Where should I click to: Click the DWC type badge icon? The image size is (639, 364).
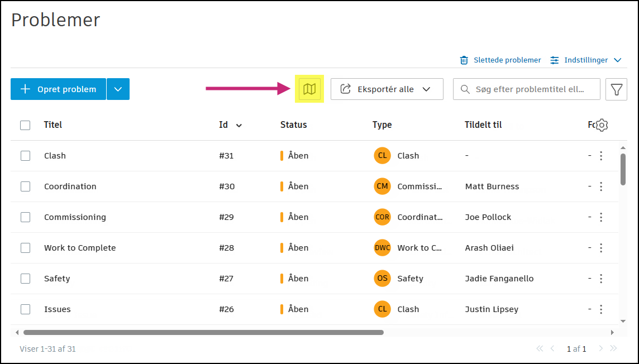coord(382,248)
